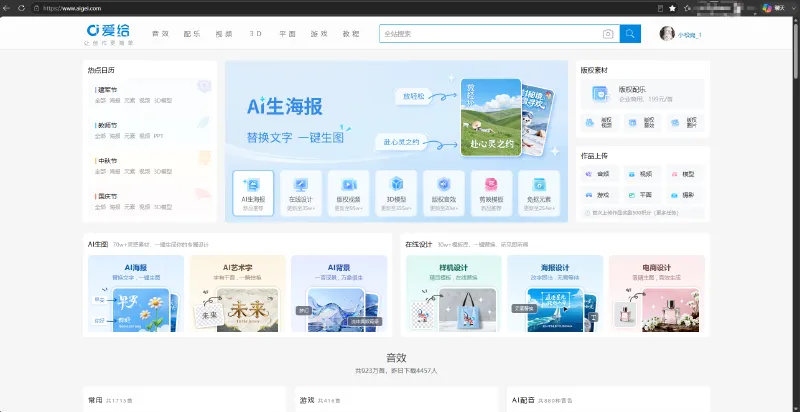Upload a 模型 work

pos(685,174)
